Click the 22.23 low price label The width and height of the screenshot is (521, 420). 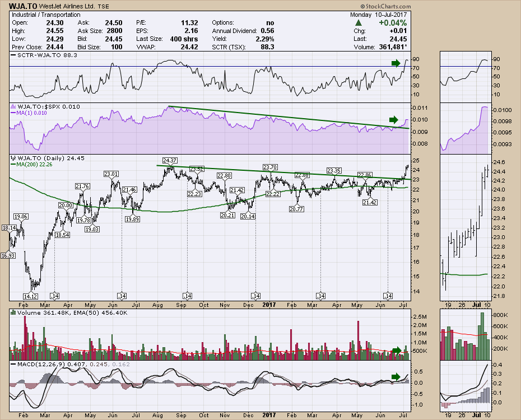point(194,194)
